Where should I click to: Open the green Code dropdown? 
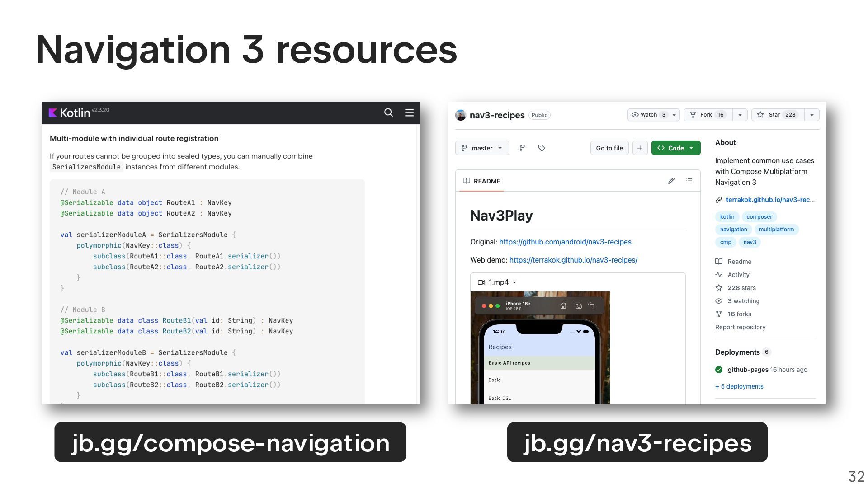coord(676,148)
